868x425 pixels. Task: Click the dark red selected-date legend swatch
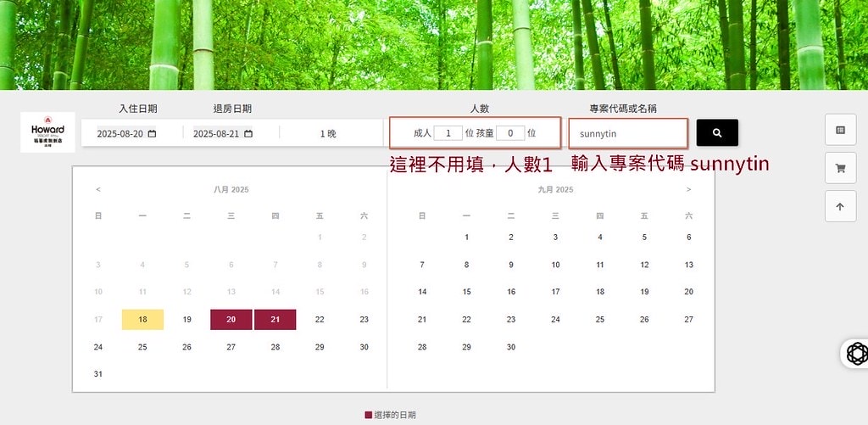coord(368,415)
